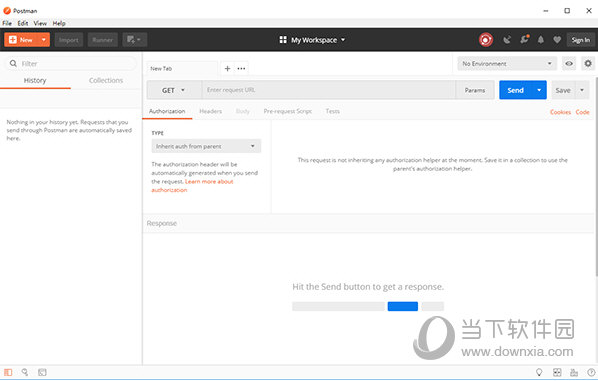Click the find magnifier icon in the status bar

pos(25,372)
